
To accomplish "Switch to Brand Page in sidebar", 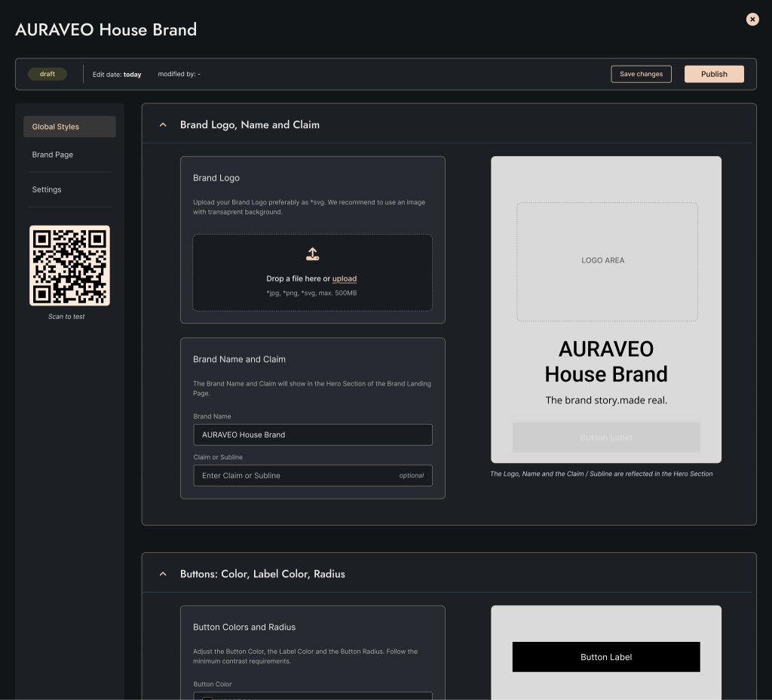I will click(x=53, y=155).
